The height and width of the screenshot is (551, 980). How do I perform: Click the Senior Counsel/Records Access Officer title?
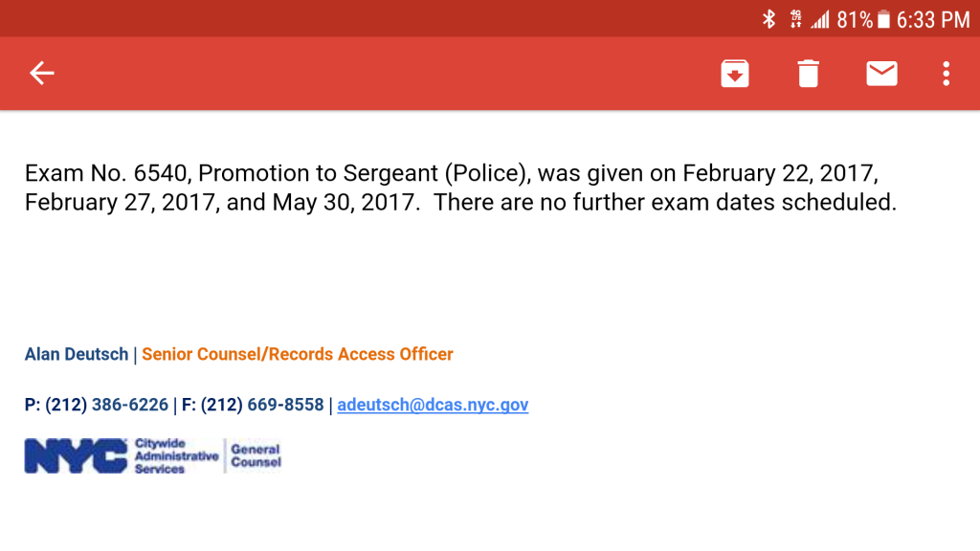pos(298,354)
